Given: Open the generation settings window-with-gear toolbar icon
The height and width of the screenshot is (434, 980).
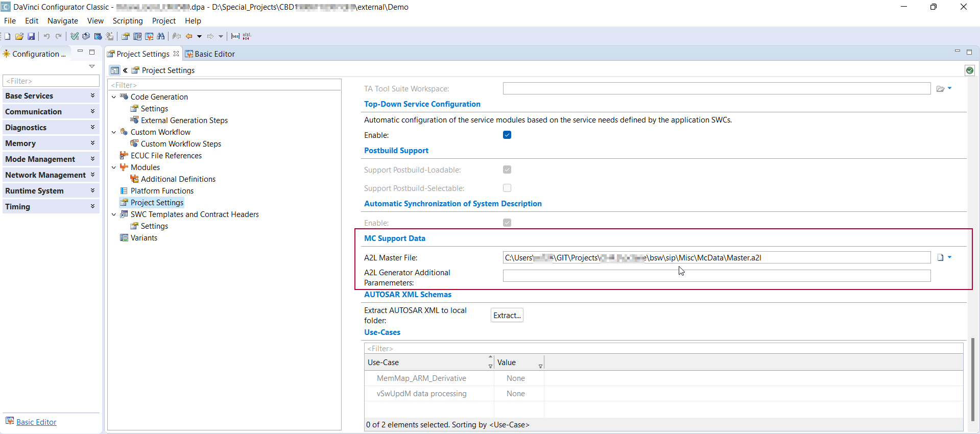Looking at the screenshot, I should pyautogui.click(x=98, y=36).
